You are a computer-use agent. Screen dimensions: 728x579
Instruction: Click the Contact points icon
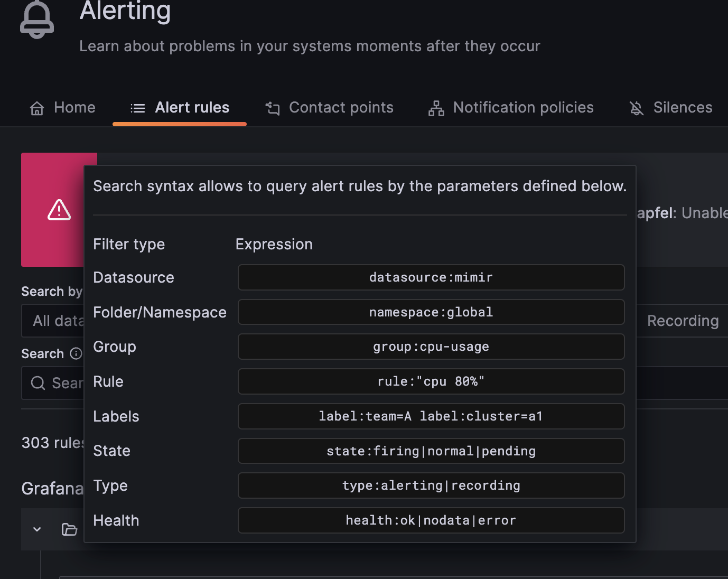pos(272,108)
